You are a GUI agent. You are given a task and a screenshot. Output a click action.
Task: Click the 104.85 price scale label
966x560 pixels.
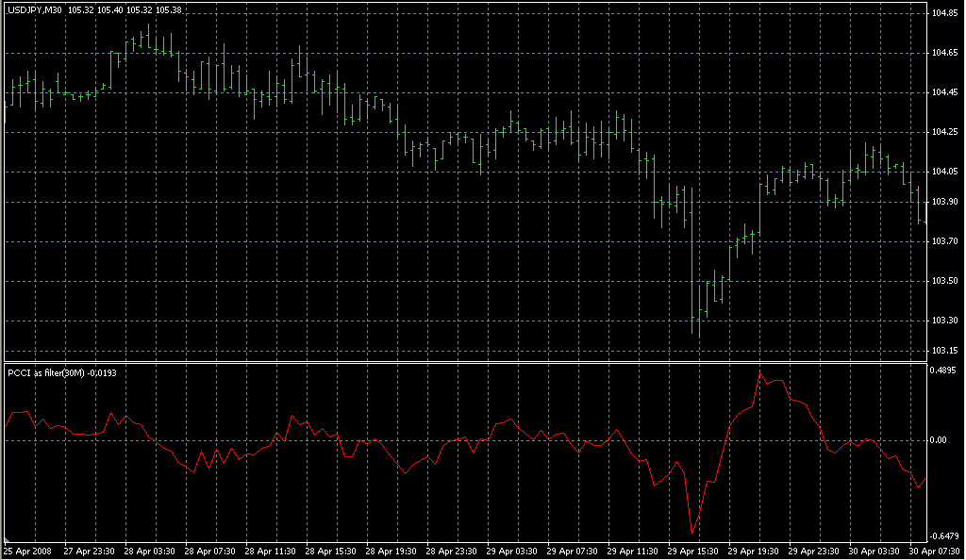click(x=944, y=14)
